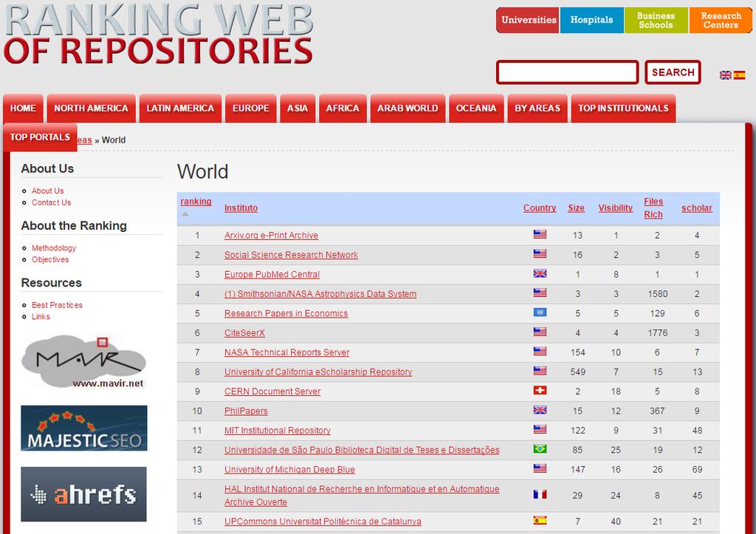Open MIT Institutional Repository entry
The width and height of the screenshot is (756, 534).
coord(278,431)
